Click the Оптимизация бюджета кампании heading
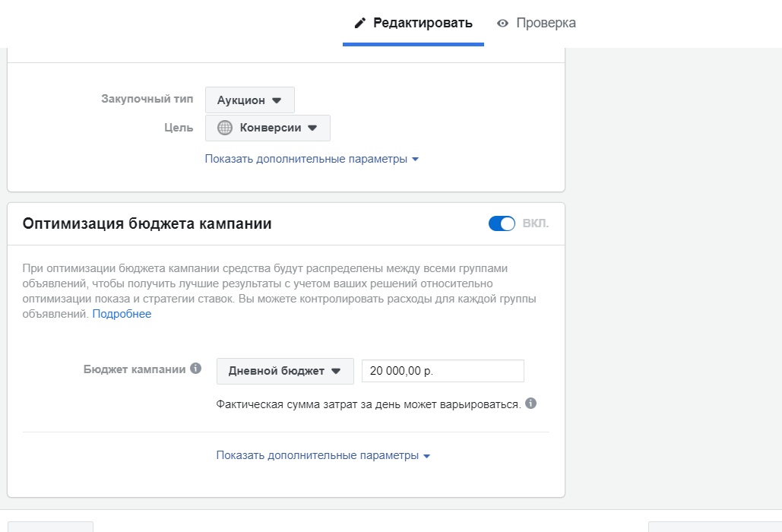Screen dimensions: 782x532 tap(147, 223)
